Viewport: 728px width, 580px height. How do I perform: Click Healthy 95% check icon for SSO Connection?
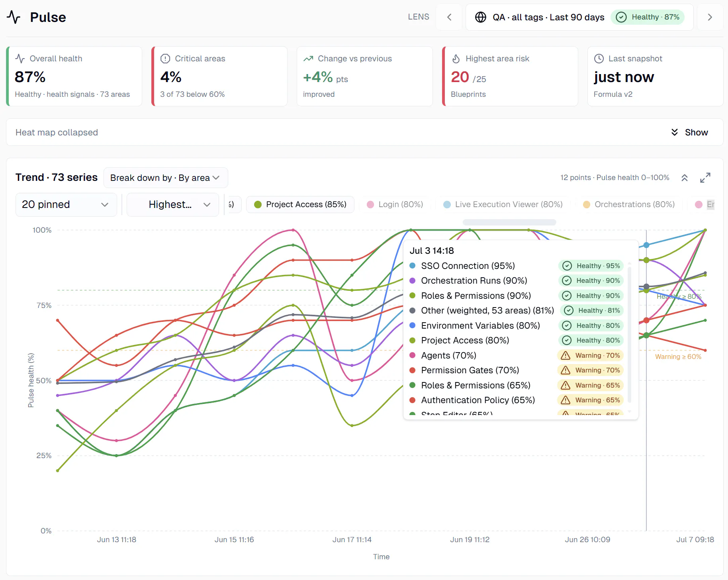point(568,266)
